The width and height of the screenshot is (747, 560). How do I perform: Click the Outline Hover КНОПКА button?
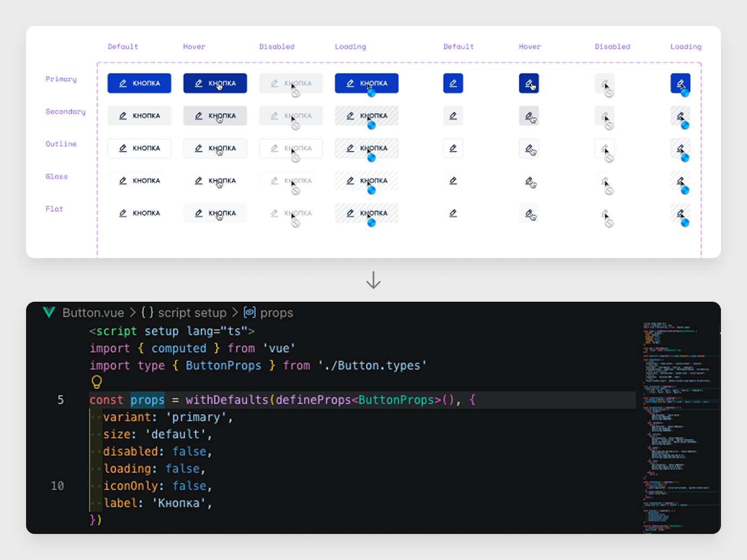[215, 148]
